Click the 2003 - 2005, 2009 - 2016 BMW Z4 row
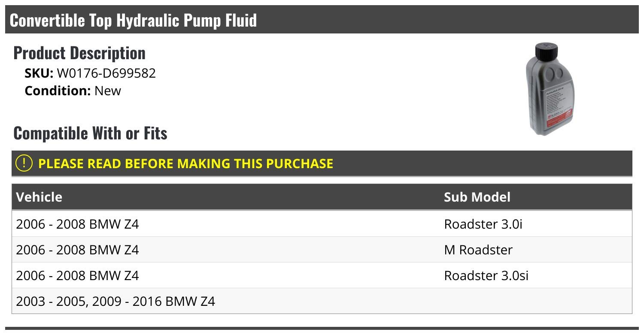The width and height of the screenshot is (644, 335). (x=115, y=301)
